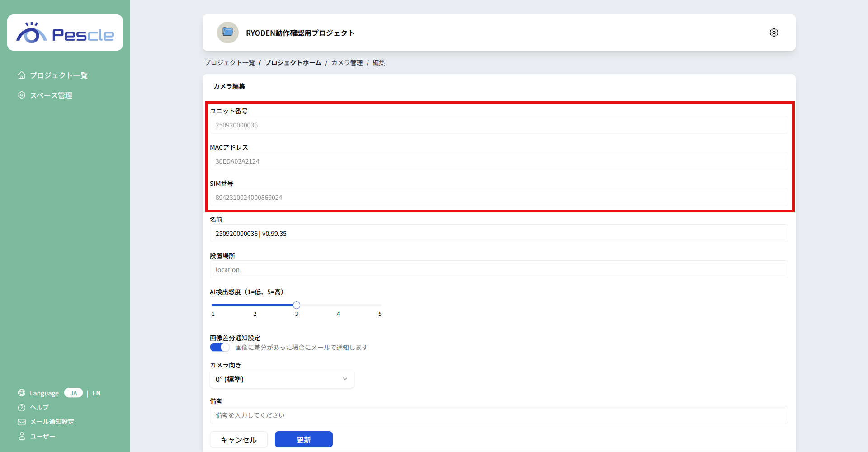Open project settings with the top-right gear icon
Screen dimensions: 868x452
pyautogui.click(x=774, y=32)
